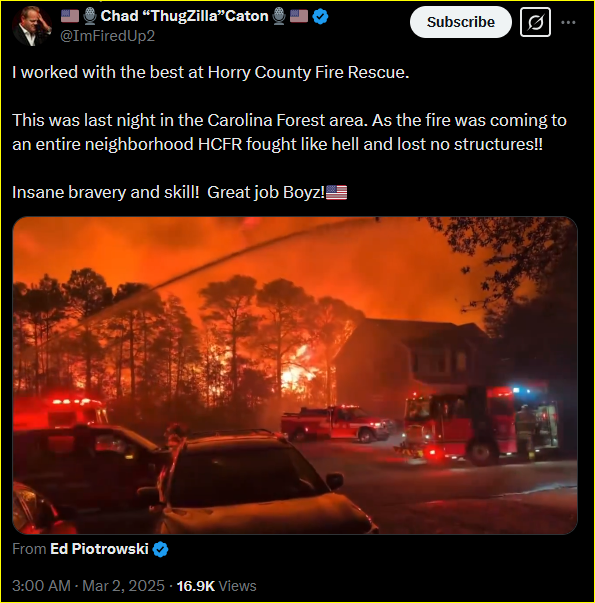Click the 16.9K Views counter
The image size is (595, 603).
coord(216,586)
